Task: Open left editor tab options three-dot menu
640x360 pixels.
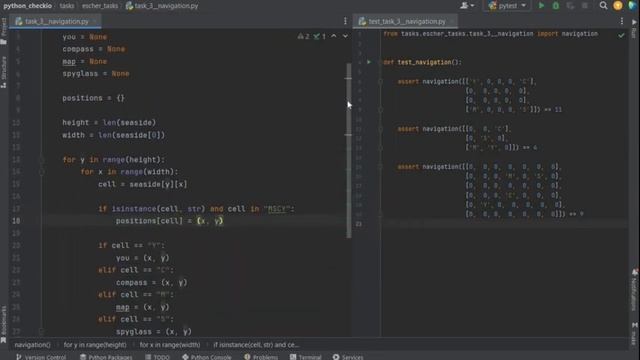Action: [345, 21]
